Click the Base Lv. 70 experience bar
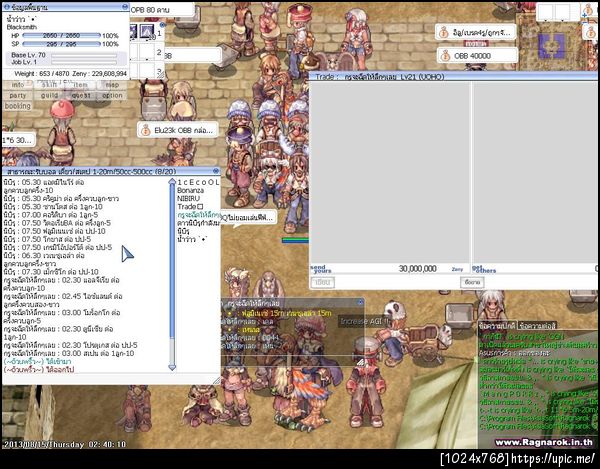 (84, 56)
